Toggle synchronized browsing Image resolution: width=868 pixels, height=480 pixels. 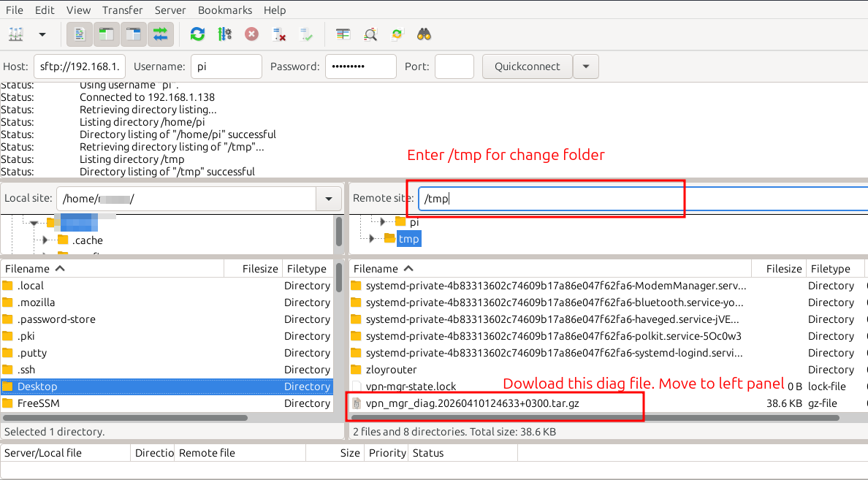pyautogui.click(x=395, y=34)
